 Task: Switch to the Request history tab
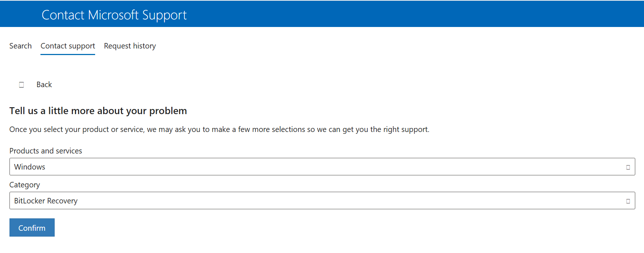coord(130,46)
